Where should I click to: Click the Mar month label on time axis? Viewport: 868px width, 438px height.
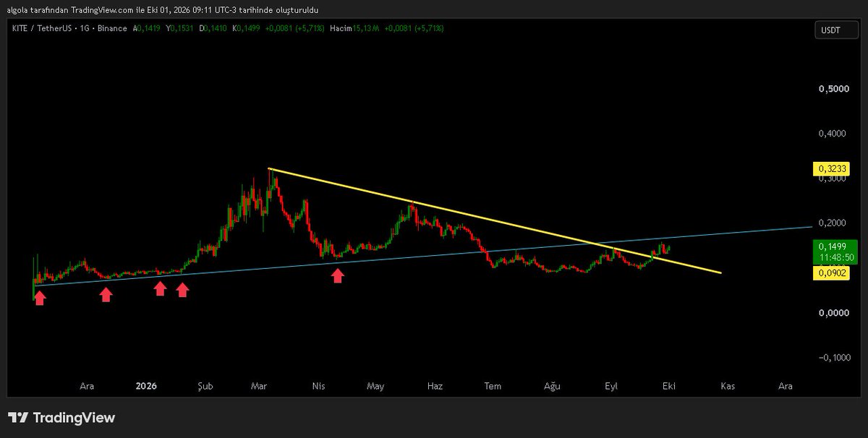(259, 386)
